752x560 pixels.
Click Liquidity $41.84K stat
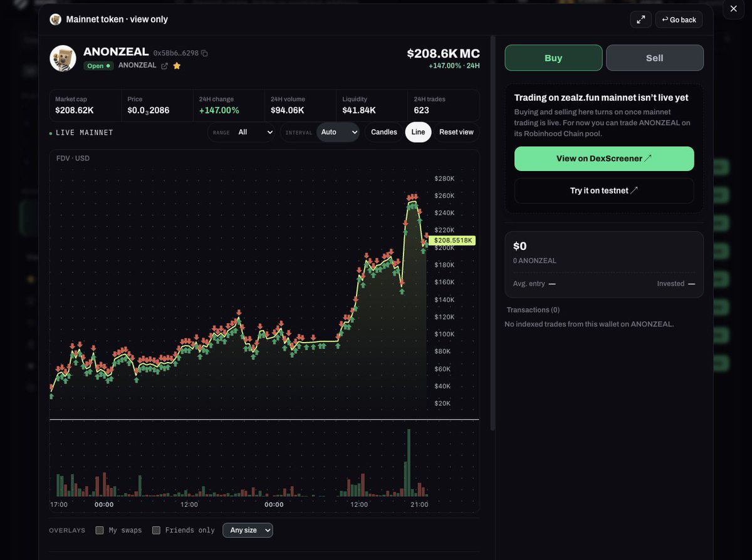(x=372, y=105)
